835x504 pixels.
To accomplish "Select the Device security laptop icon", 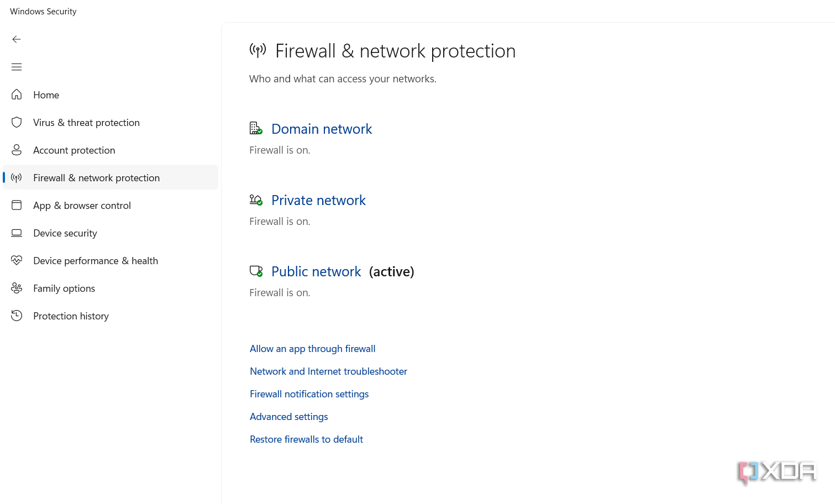I will click(x=17, y=233).
